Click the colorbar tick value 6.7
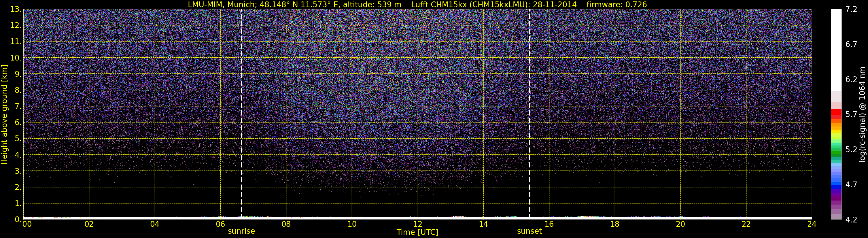Viewport: 868px width, 238px height. [x=851, y=44]
